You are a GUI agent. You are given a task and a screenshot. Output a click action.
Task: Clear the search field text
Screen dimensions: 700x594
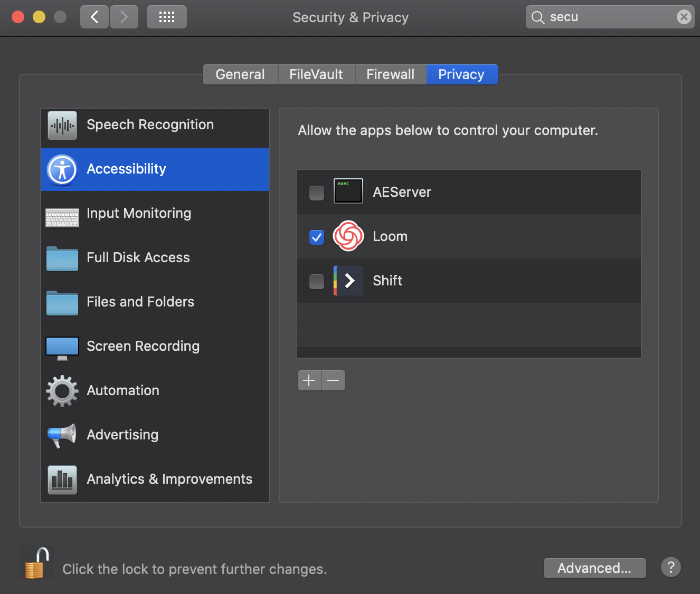(684, 17)
